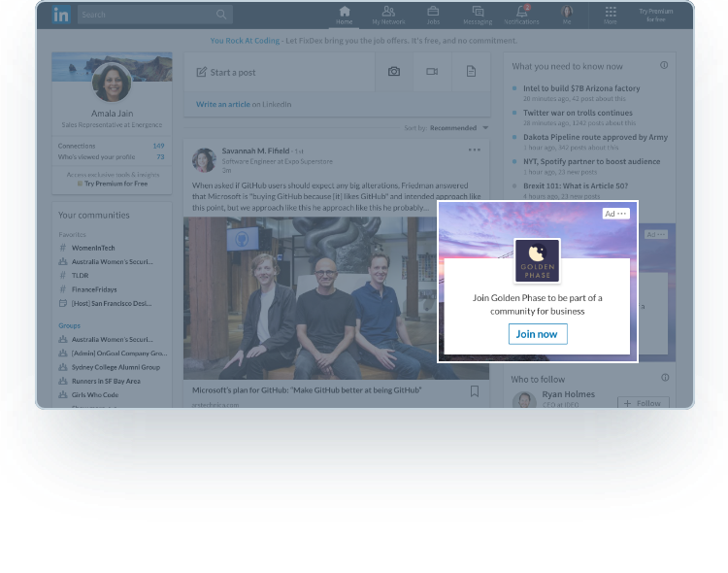The height and width of the screenshot is (573, 728).
Task: Open Intel to build $7B Arizona factory
Action: [x=581, y=87]
